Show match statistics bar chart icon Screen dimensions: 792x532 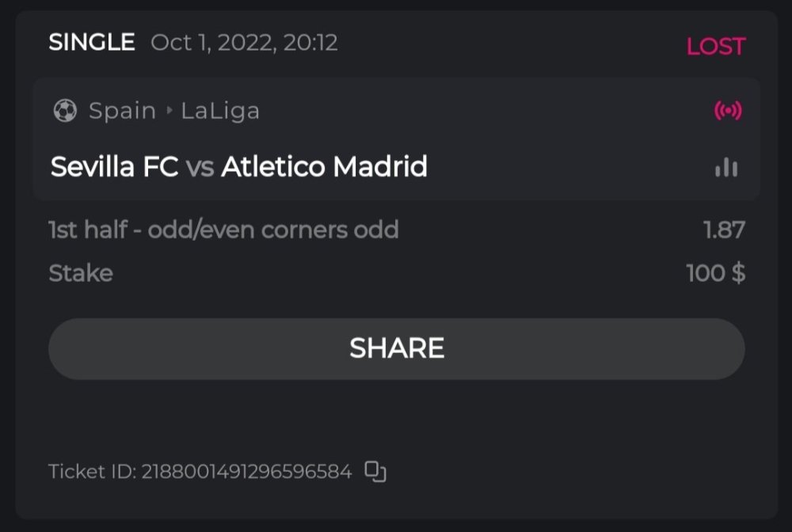tap(726, 167)
